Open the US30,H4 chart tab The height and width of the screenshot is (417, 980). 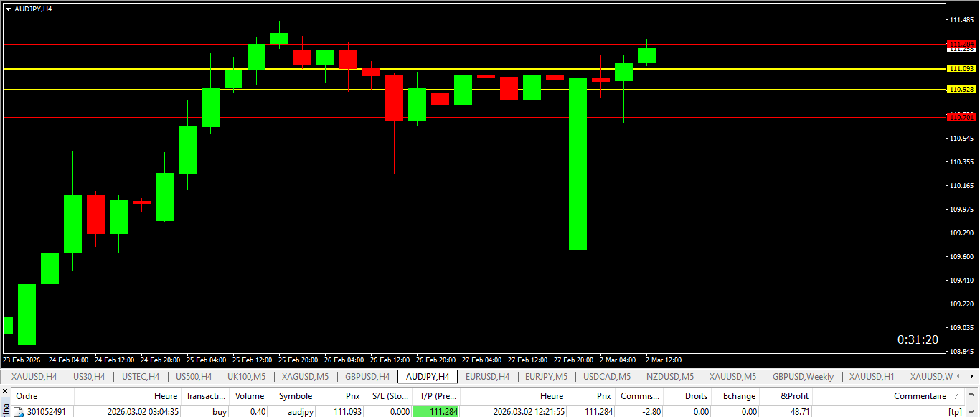(x=89, y=376)
